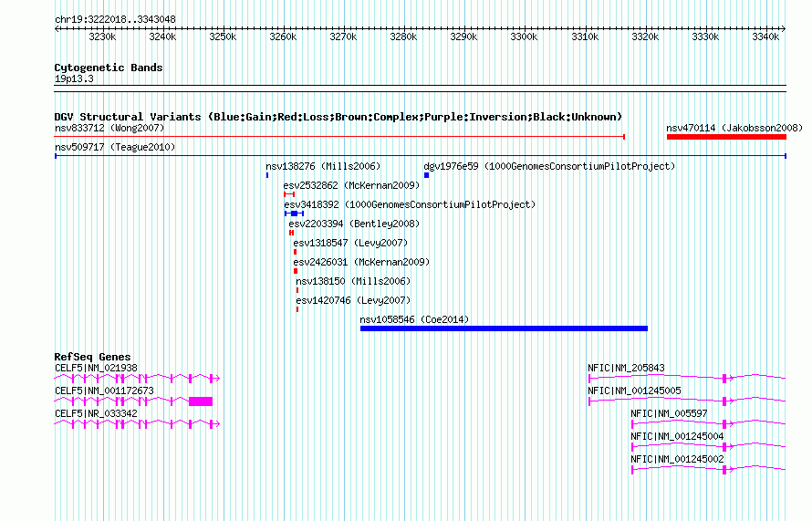Click the 3230k ruler tick label

click(102, 36)
